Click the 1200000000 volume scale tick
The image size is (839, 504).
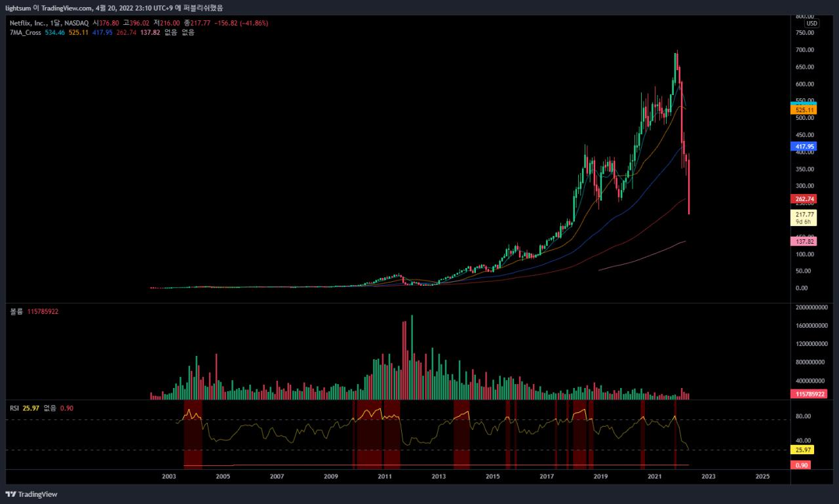(811, 343)
